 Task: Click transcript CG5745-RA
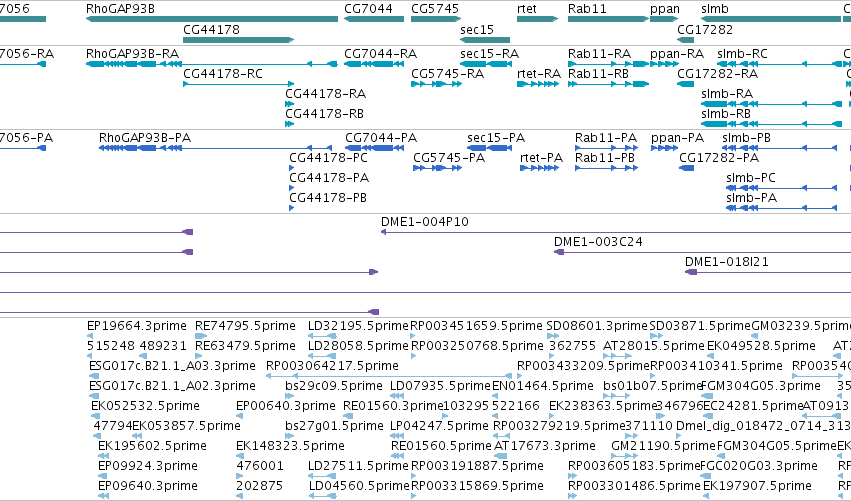coord(447,74)
